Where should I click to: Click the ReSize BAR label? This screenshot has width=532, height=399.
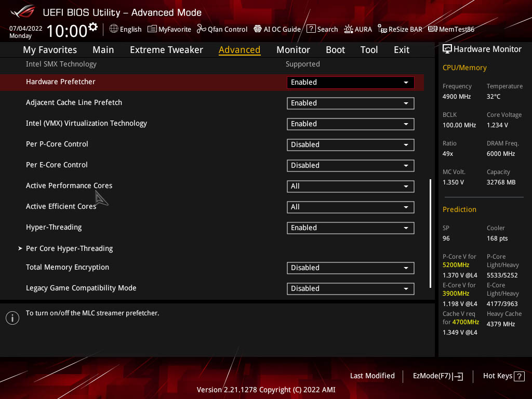[405, 29]
